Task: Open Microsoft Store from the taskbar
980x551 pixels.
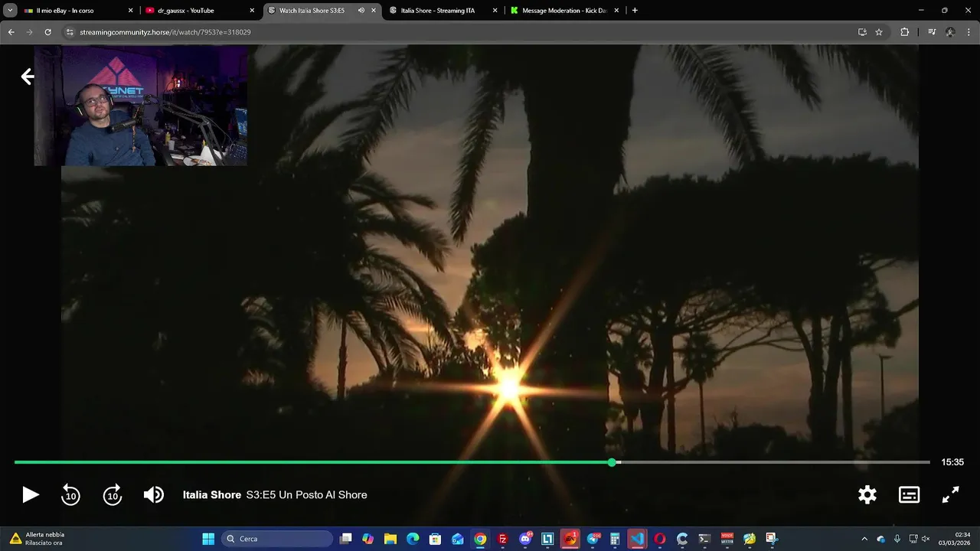Action: pyautogui.click(x=435, y=539)
